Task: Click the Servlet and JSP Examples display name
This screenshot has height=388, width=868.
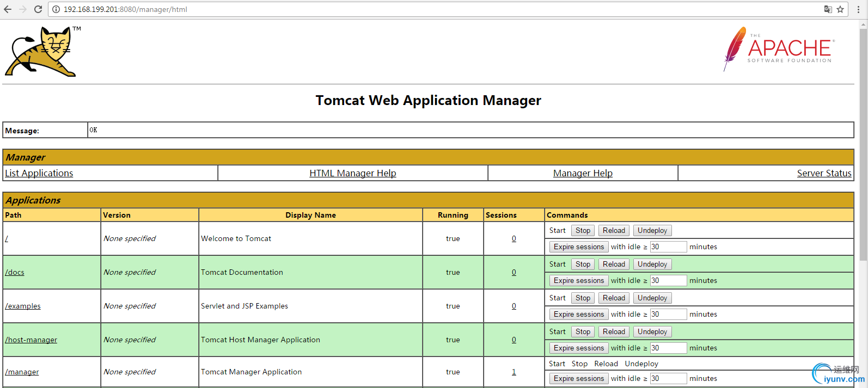Action: coord(244,306)
